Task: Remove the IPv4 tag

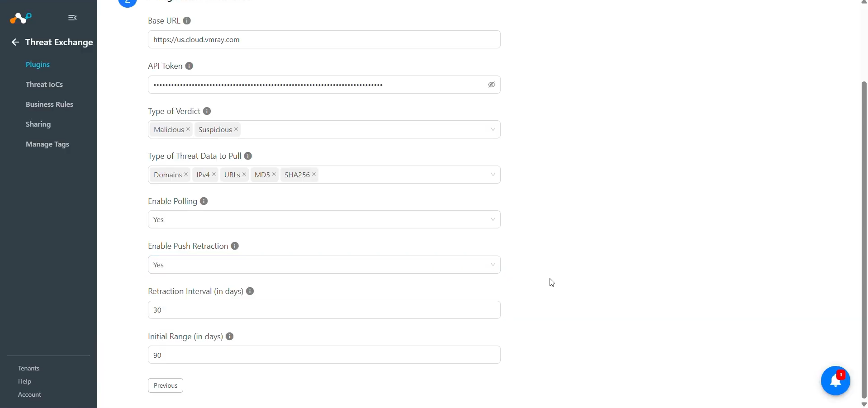Action: (x=214, y=175)
